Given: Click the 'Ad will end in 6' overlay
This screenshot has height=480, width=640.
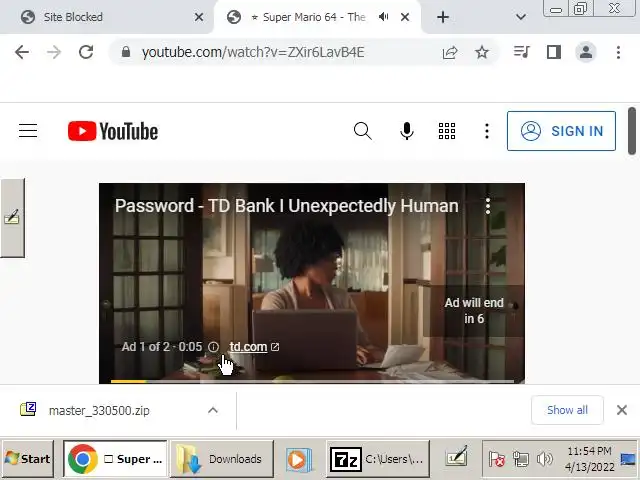Looking at the screenshot, I should [474, 311].
